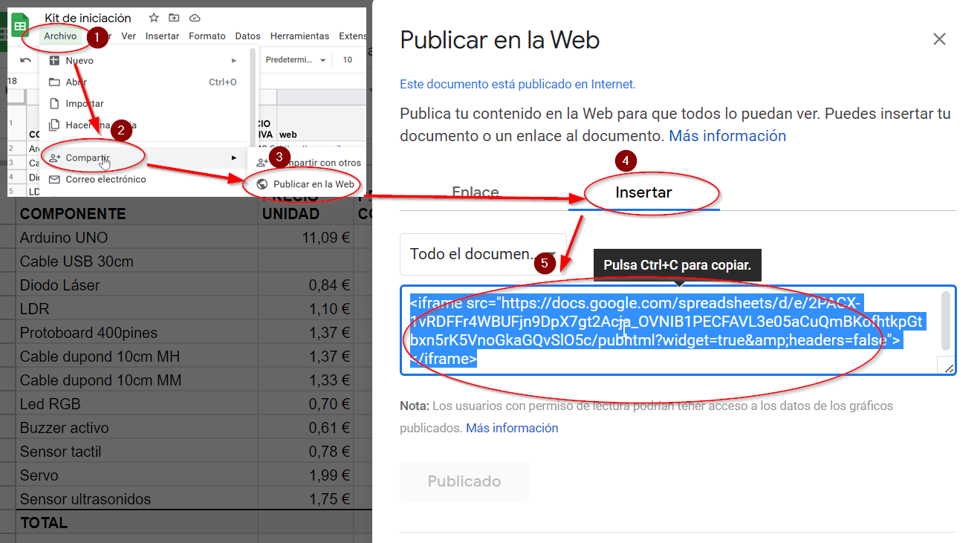This screenshot has width=980, height=543.
Task: Click the embed code box scrollbar
Action: pos(946,321)
